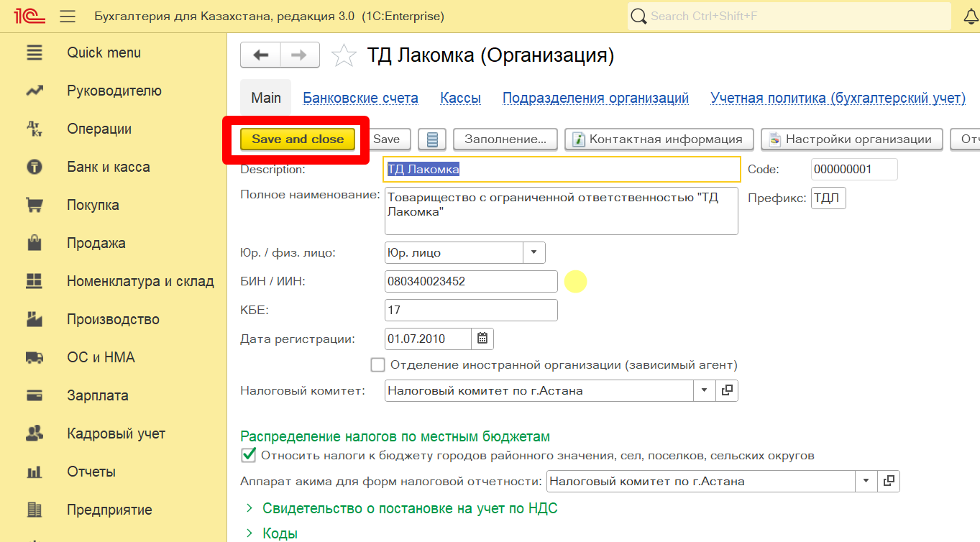Click the Покупка shopping cart icon
The image size is (980, 542).
pos(34,205)
